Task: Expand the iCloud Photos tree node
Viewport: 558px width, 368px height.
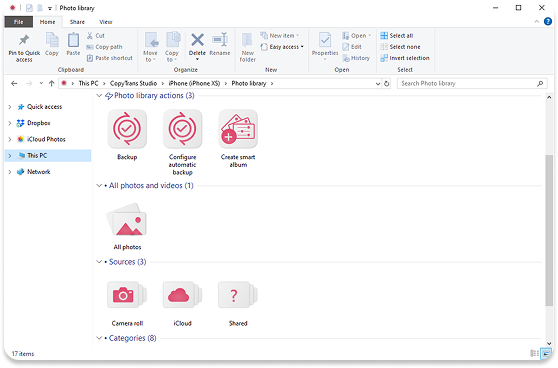Action: pyautogui.click(x=10, y=140)
